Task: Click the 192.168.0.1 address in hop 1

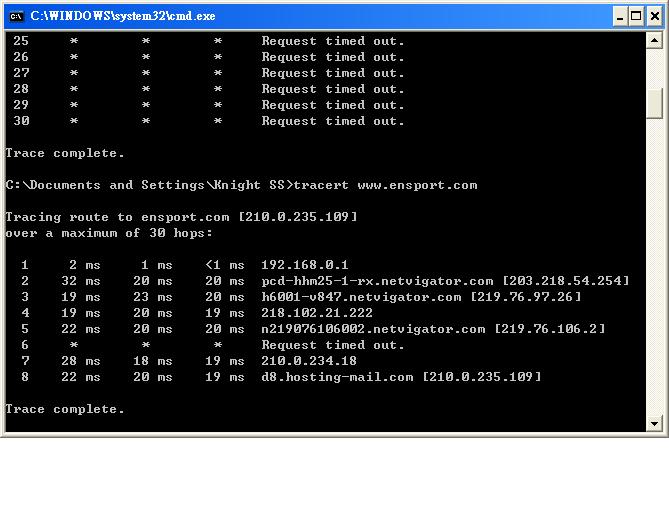Action: point(305,265)
